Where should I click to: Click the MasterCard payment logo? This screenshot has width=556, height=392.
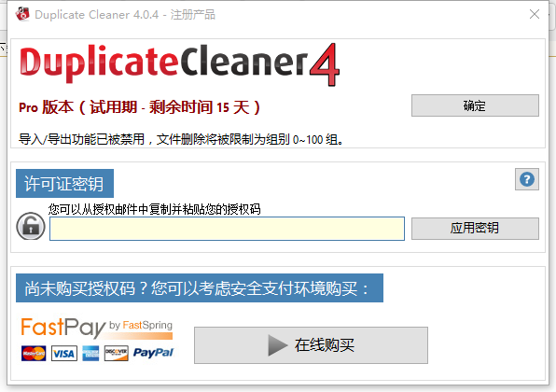point(34,354)
